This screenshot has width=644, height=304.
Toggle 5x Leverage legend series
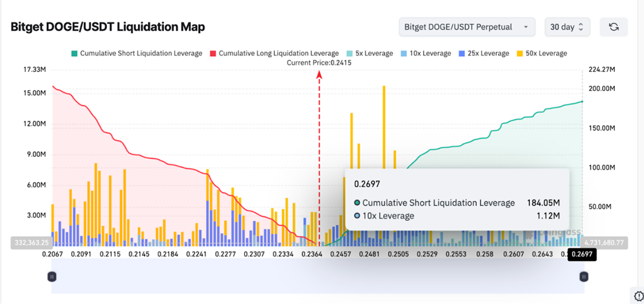click(370, 53)
